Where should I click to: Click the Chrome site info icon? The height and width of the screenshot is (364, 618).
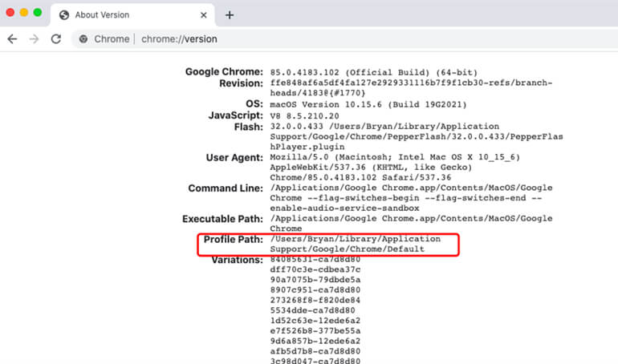(83, 39)
